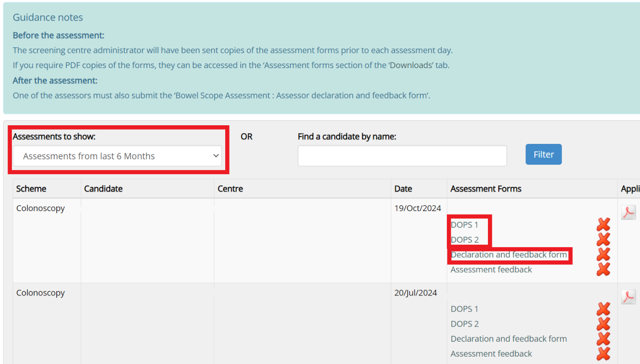Open DOPS 1 link for 19/Oct/2024
Image resolution: width=640 pixels, height=364 pixels.
pyautogui.click(x=464, y=225)
